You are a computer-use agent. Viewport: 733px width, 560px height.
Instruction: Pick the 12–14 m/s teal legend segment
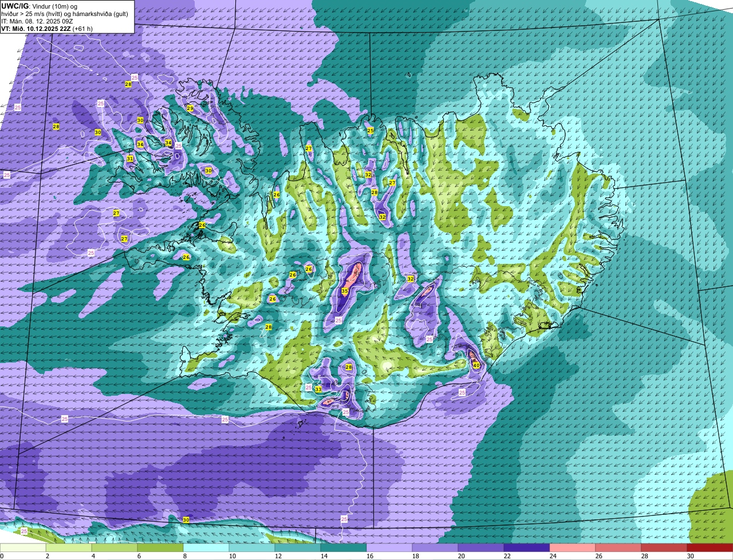click(298, 547)
